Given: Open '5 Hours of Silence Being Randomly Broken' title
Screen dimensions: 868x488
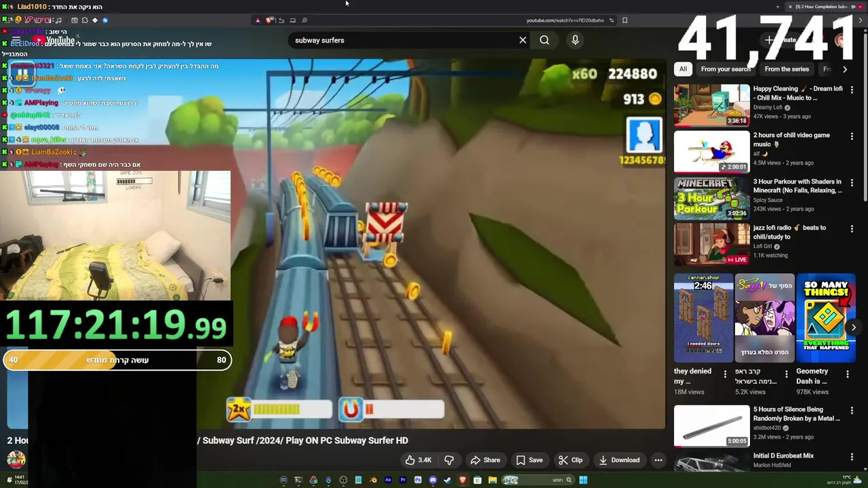Looking at the screenshot, I should 796,414.
